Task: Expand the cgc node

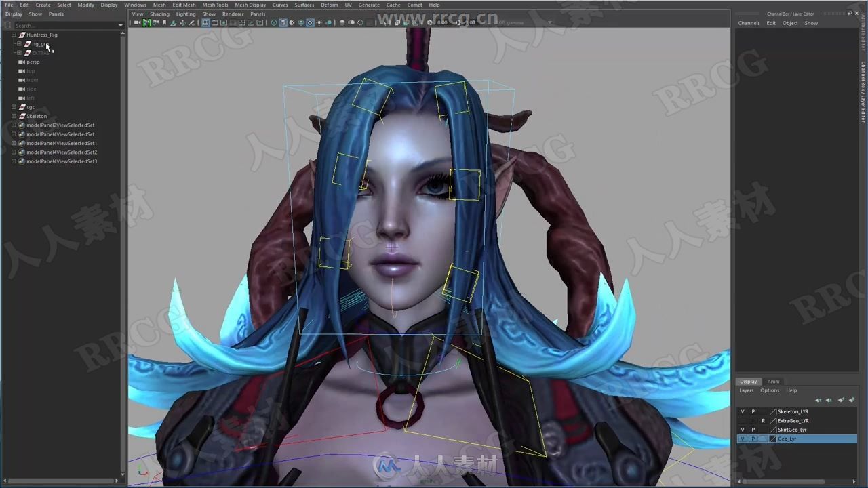Action: [14, 107]
